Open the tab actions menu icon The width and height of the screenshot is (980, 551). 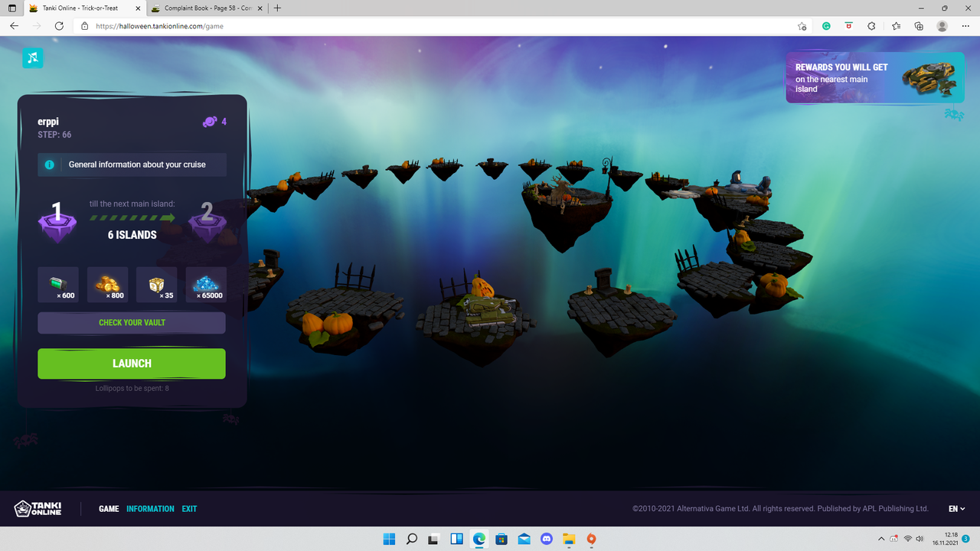(11, 8)
